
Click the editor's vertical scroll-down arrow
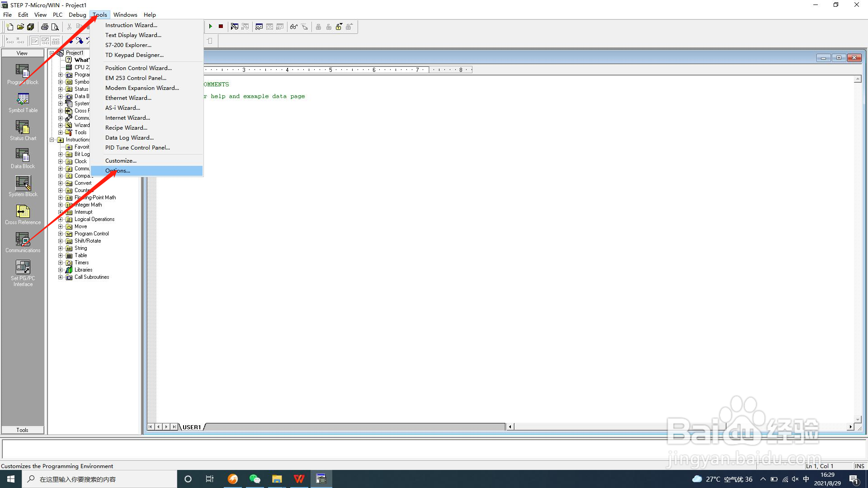[858, 419]
